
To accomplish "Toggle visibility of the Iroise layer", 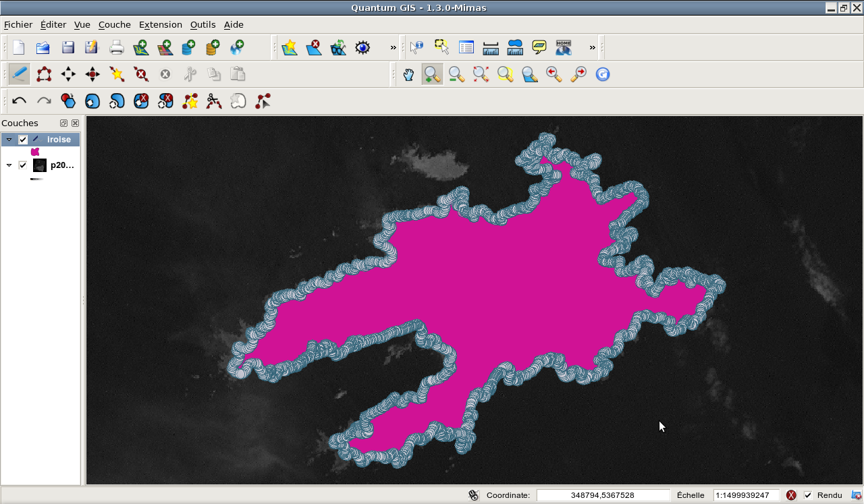I will 23,140.
